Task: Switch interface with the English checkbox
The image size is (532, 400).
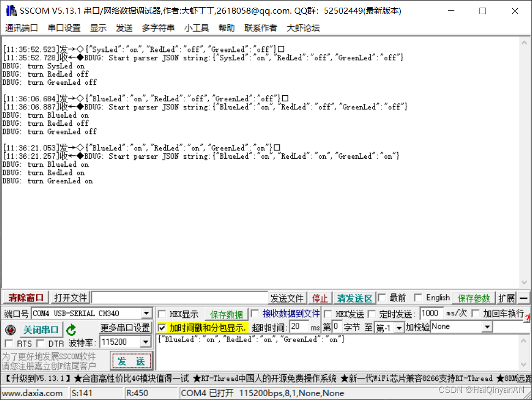Action: (x=418, y=298)
